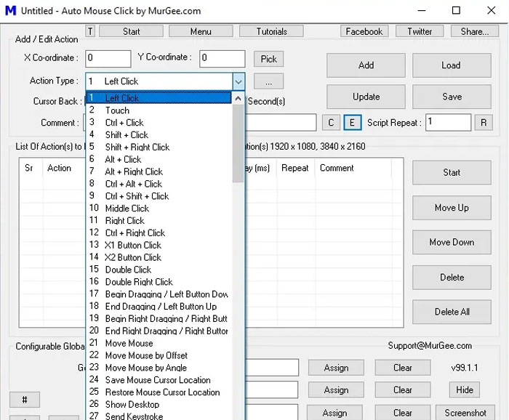Select Begin Dragging / Left Button Down

coord(159,294)
